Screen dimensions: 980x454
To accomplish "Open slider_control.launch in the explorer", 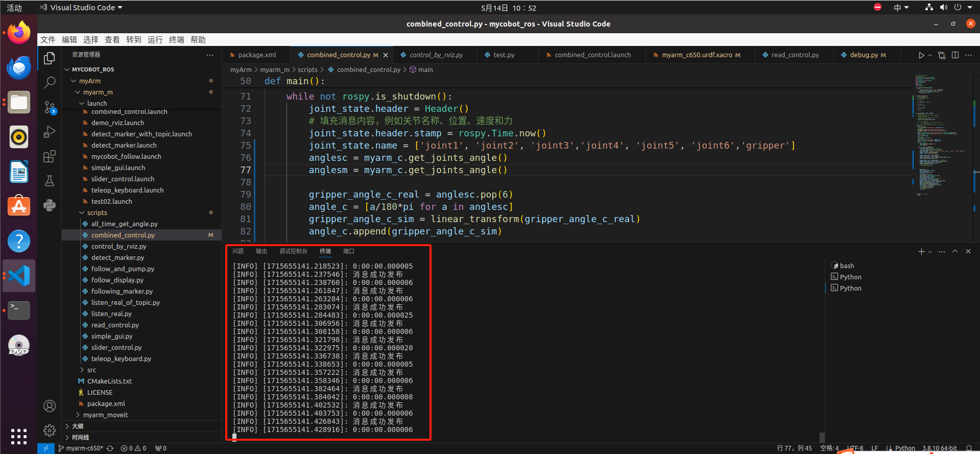I will (x=123, y=179).
